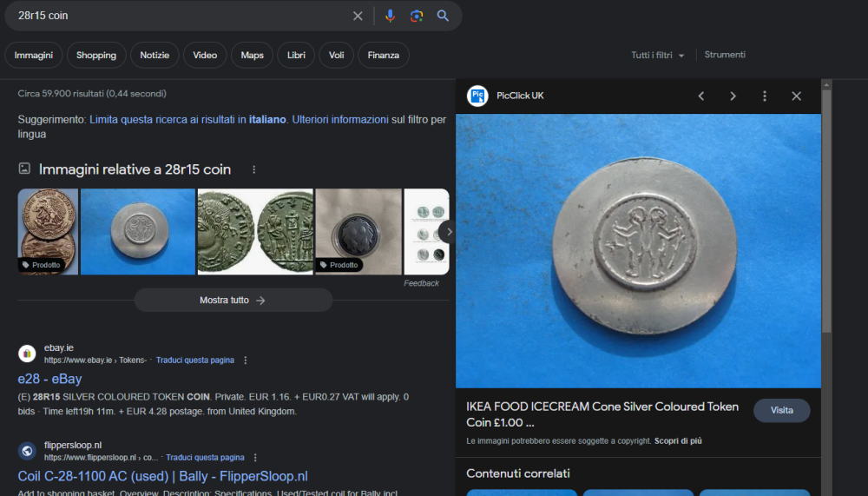Open options beside Immagini relative heading

[x=253, y=169]
